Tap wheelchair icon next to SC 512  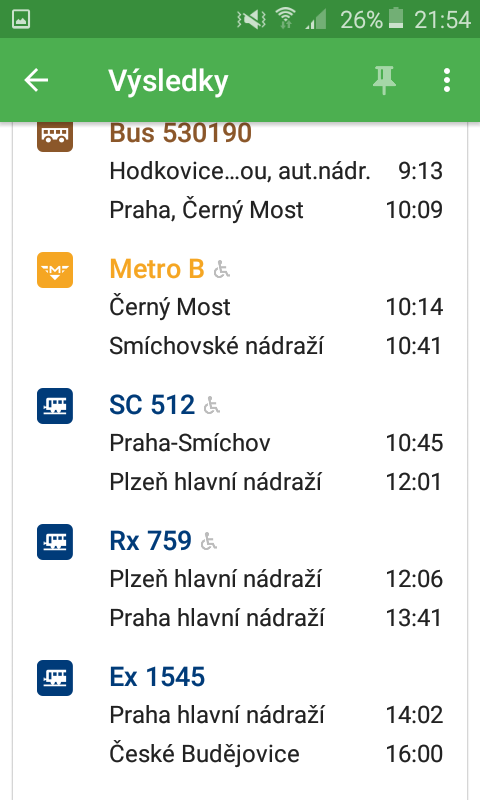[211, 406]
